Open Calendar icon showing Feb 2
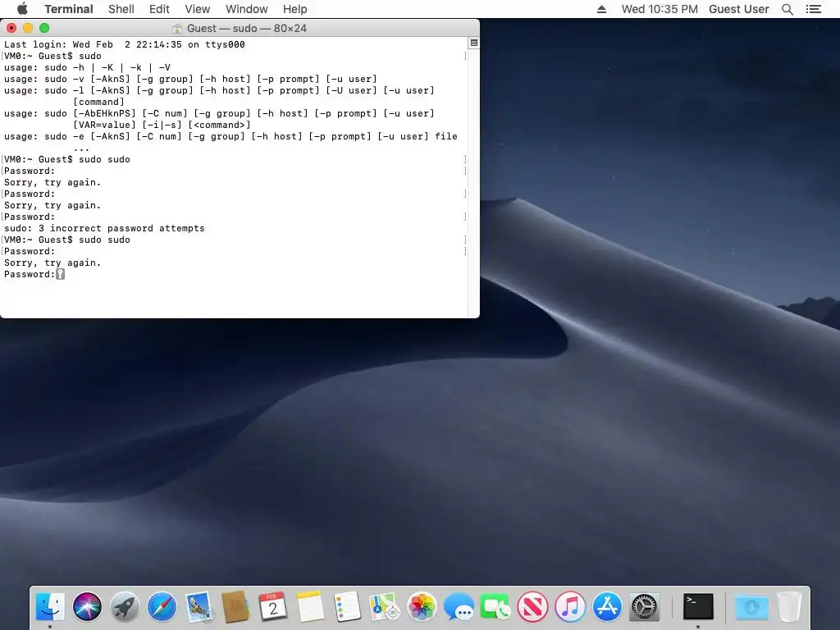 coord(273,606)
